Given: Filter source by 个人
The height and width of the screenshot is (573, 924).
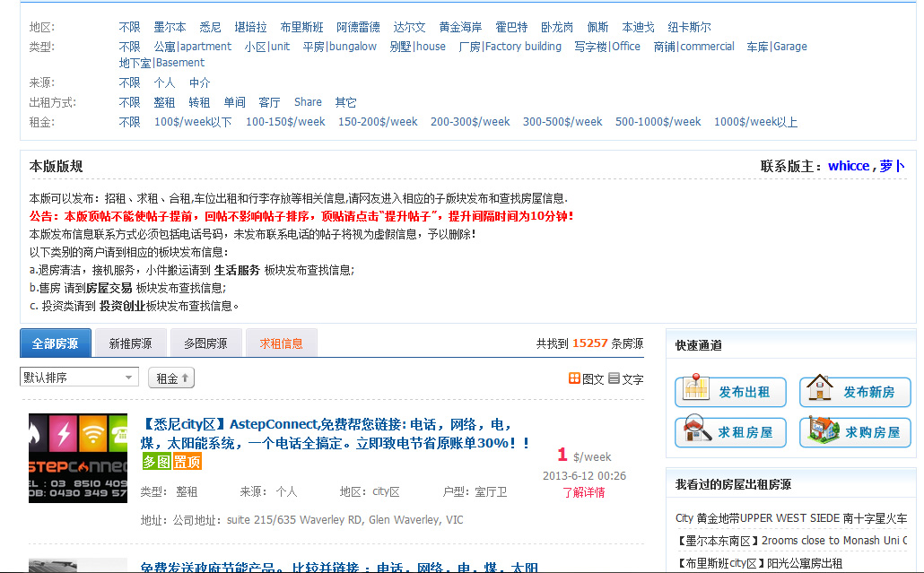Looking at the screenshot, I should (x=164, y=82).
